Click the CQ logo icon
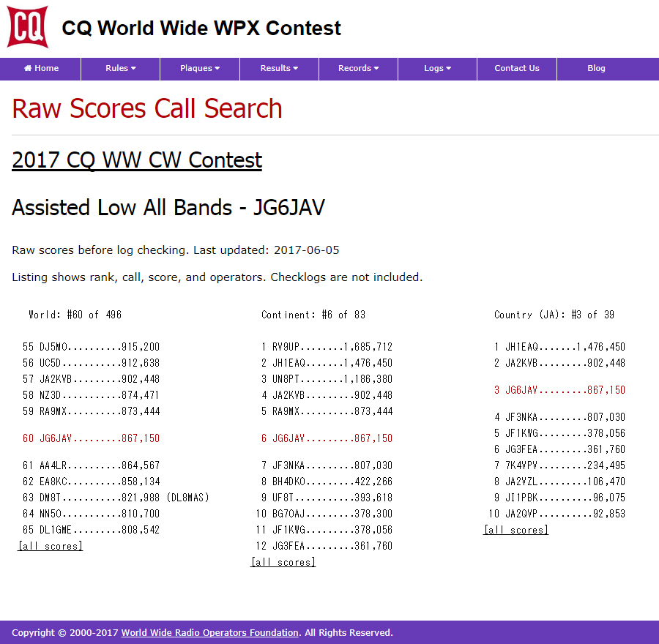 coord(28,27)
